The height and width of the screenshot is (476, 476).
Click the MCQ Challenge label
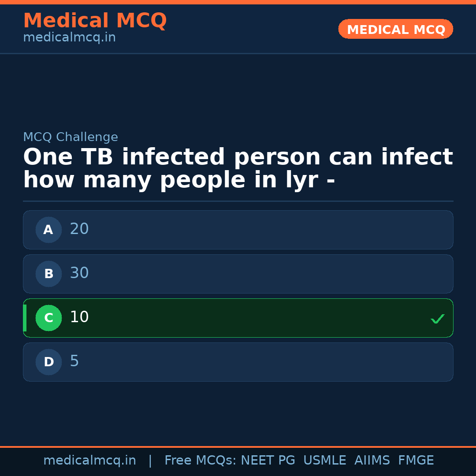[71, 138]
